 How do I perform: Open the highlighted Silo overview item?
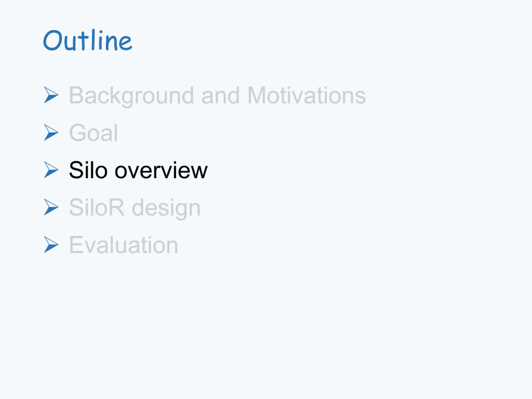[138, 170]
